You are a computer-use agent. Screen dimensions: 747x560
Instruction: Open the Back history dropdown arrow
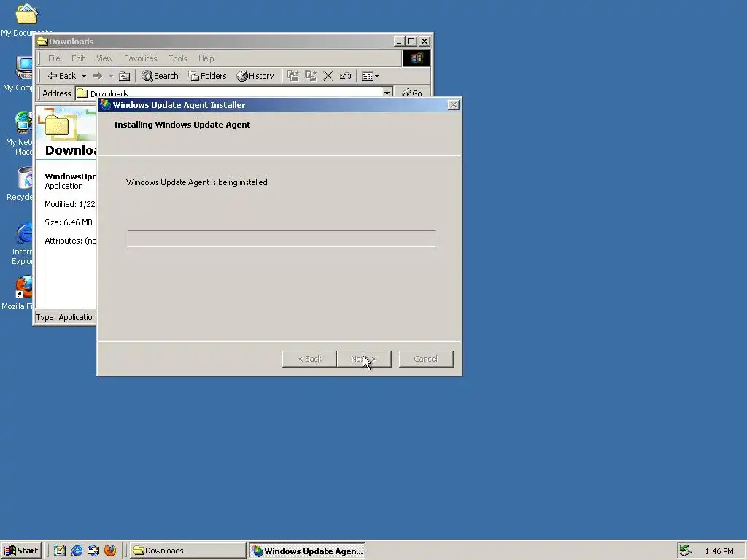84,76
